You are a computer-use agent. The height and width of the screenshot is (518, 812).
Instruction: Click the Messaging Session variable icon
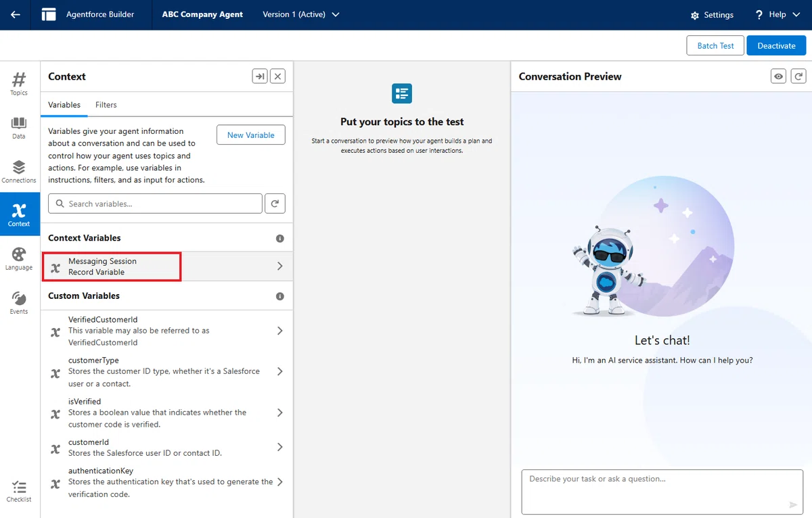[55, 268]
